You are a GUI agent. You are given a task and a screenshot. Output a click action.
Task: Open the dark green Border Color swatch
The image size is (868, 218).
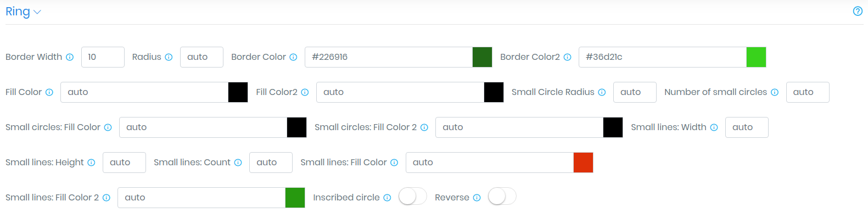pyautogui.click(x=482, y=57)
